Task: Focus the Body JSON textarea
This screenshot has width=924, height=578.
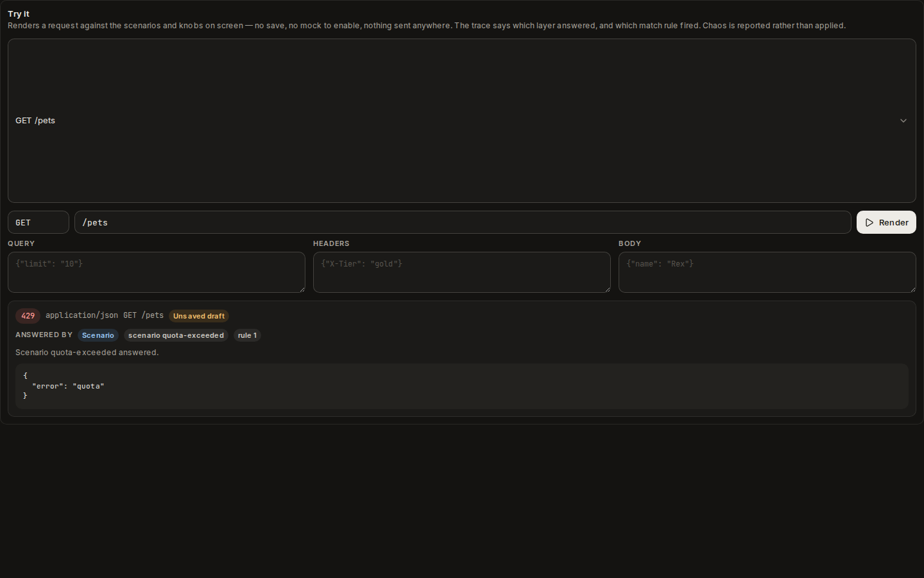Action: [x=767, y=272]
